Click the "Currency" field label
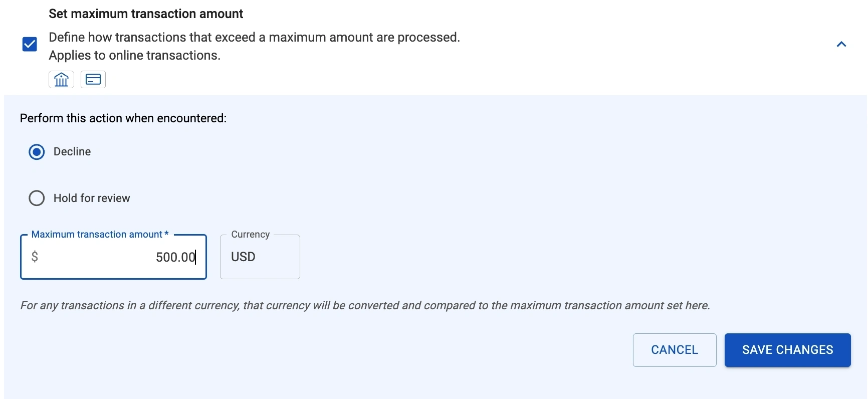The image size is (868, 399). 251,234
